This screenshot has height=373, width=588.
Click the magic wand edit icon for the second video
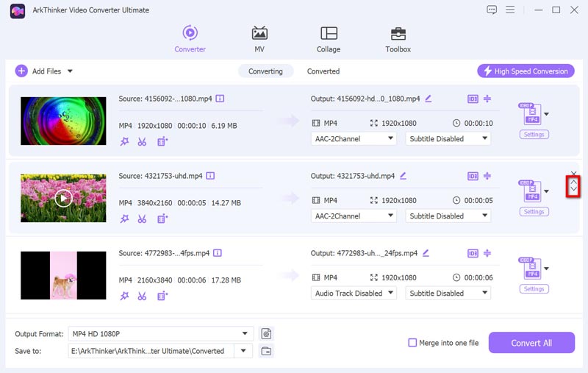pos(124,219)
